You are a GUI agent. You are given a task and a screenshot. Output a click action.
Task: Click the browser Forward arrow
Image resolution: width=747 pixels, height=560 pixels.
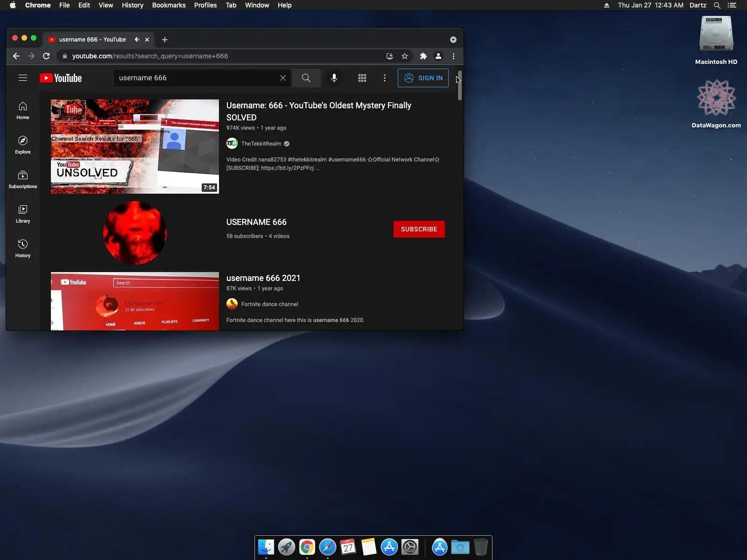31,56
